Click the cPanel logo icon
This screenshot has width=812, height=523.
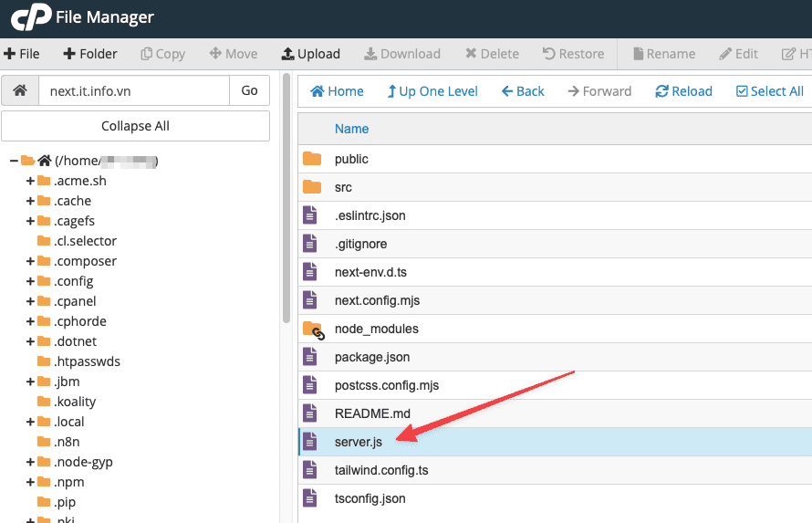[31, 16]
